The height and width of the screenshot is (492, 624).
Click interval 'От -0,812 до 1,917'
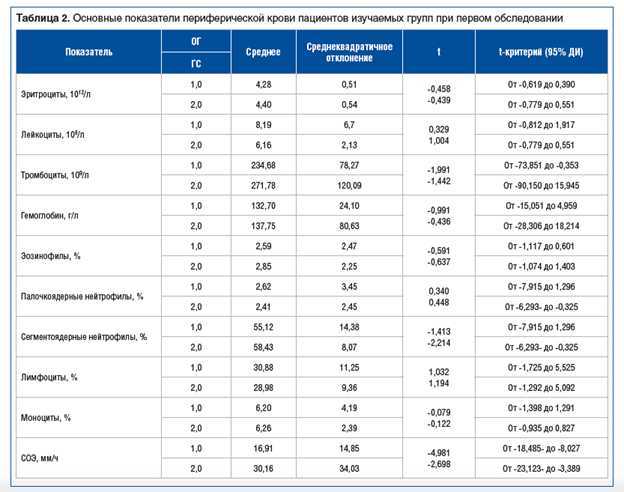(541, 125)
